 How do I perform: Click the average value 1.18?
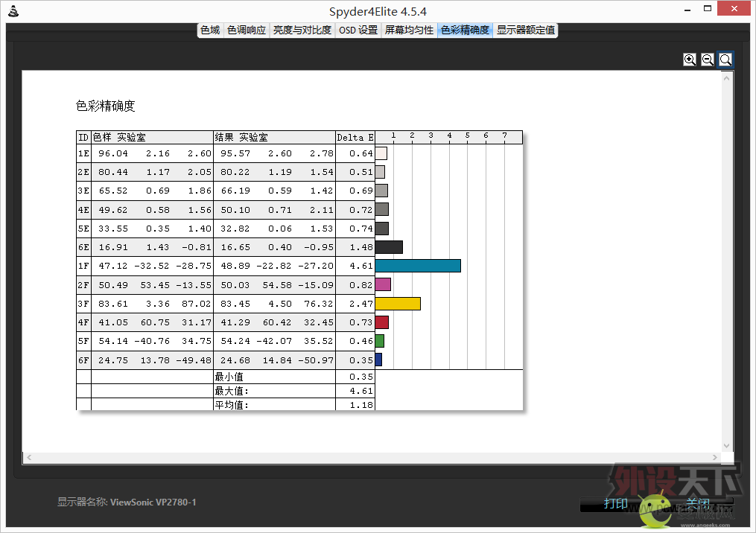click(361, 405)
